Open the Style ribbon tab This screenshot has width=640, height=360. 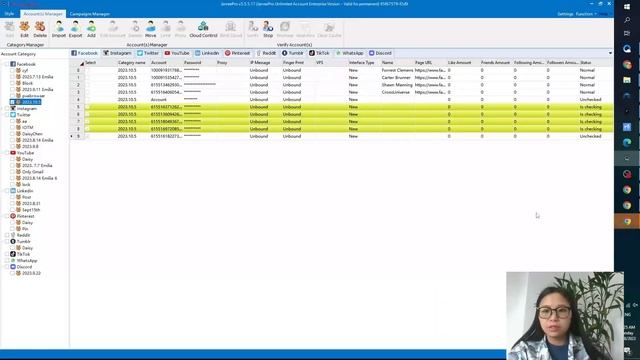pos(9,14)
